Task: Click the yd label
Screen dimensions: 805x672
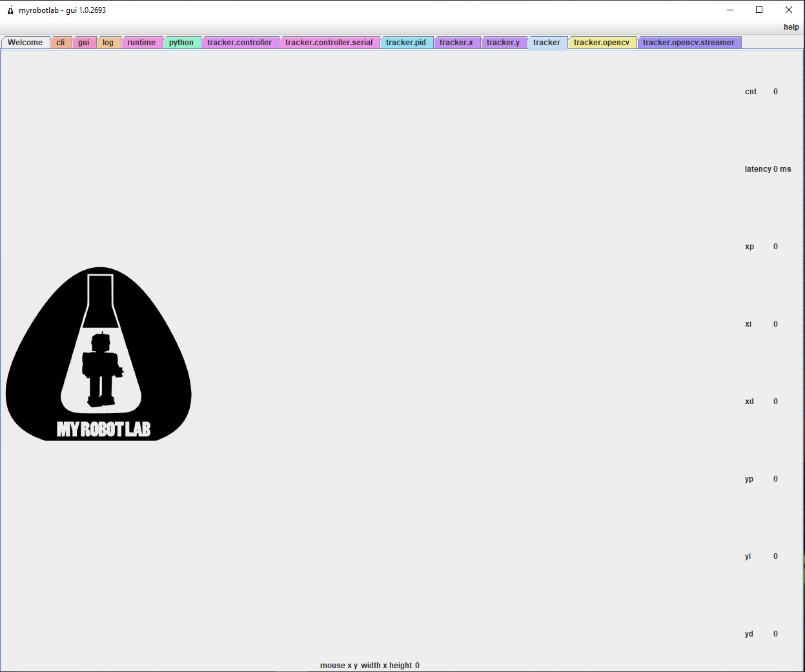Action: click(x=749, y=634)
